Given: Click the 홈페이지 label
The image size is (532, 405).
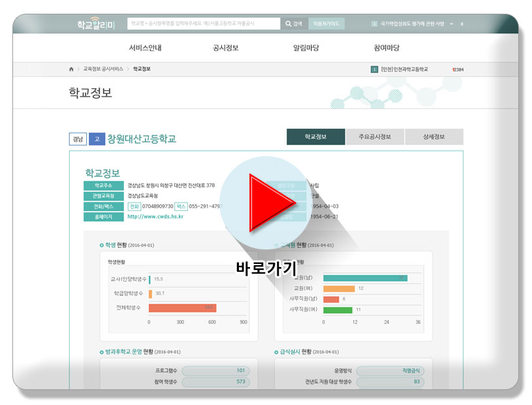Looking at the screenshot, I should coord(104,217).
